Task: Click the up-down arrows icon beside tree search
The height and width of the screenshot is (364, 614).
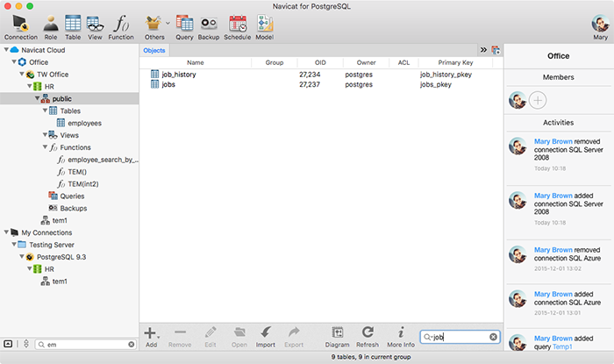Action: pos(26,344)
